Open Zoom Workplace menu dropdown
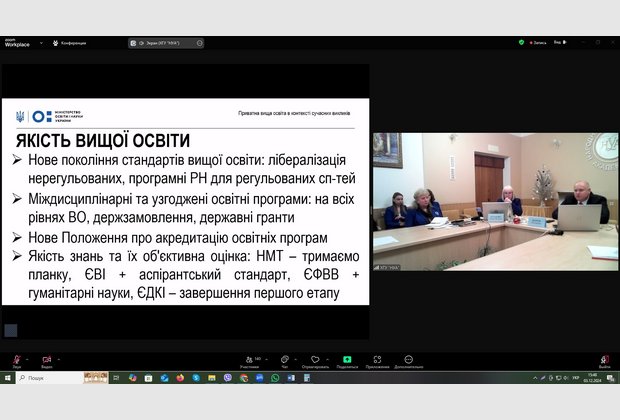This screenshot has height=420, width=620. (x=41, y=43)
